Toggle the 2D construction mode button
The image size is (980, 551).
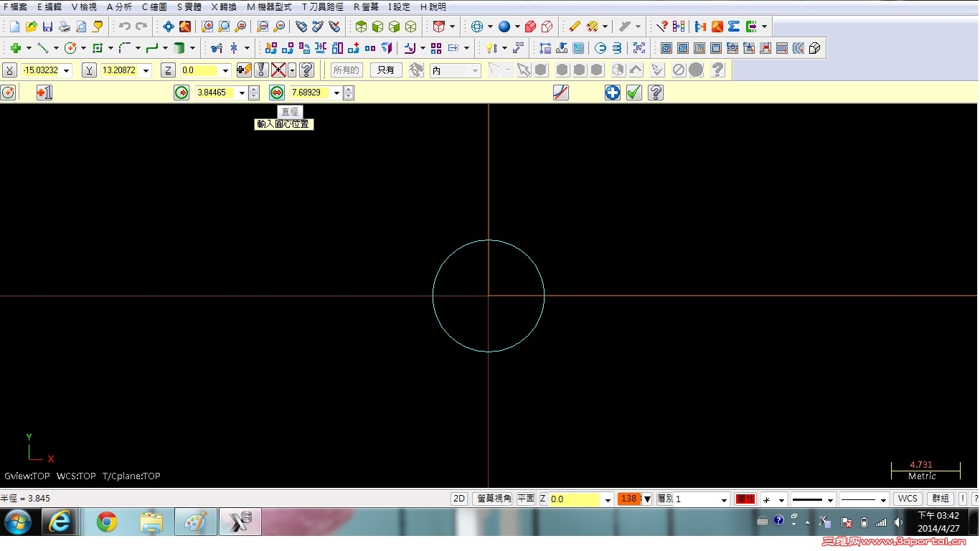pos(459,499)
